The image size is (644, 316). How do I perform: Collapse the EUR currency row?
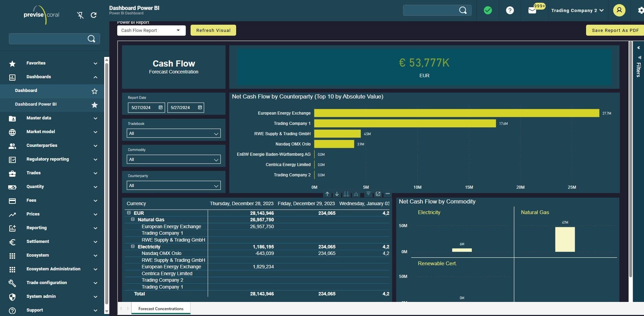(x=129, y=213)
